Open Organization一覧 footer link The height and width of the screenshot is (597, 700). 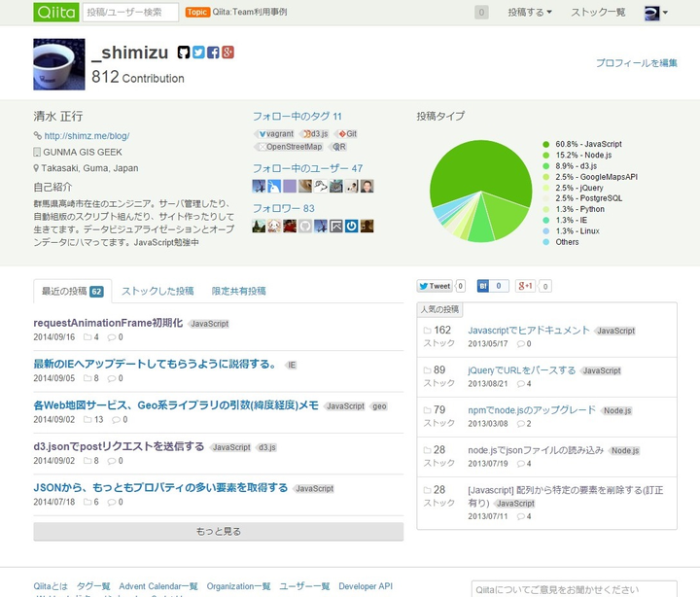click(238, 586)
